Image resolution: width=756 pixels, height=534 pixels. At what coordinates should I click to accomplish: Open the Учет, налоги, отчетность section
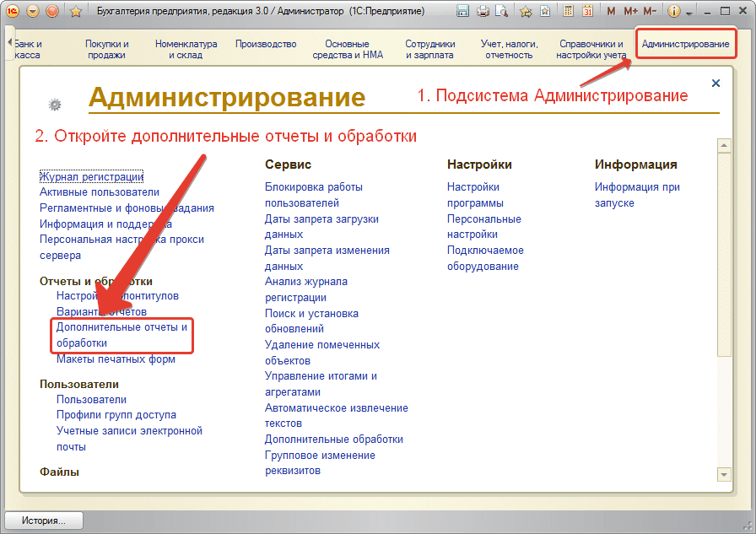509,49
